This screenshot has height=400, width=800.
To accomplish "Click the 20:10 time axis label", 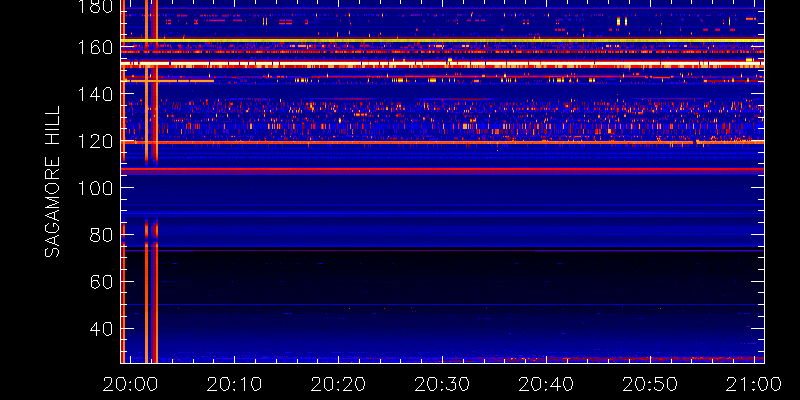I will point(234,384).
